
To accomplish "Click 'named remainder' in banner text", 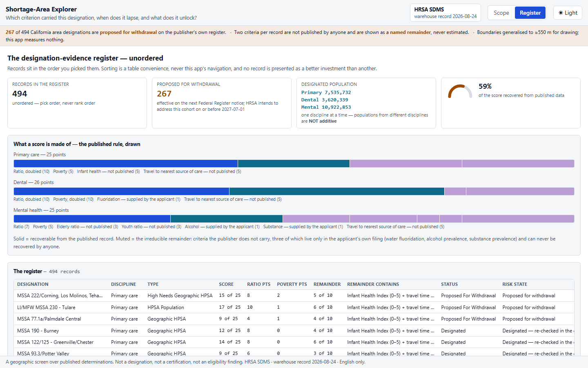I will (410, 32).
